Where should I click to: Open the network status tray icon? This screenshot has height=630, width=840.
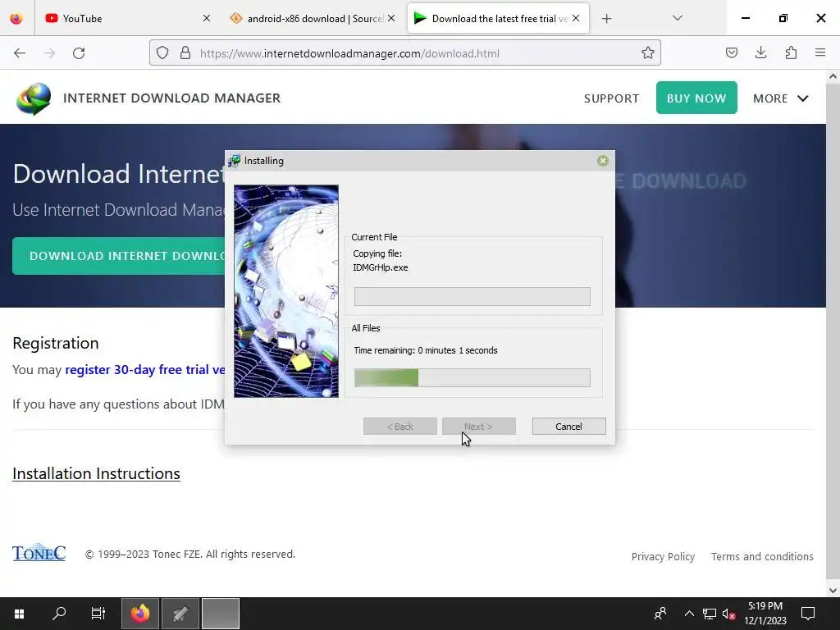point(710,614)
